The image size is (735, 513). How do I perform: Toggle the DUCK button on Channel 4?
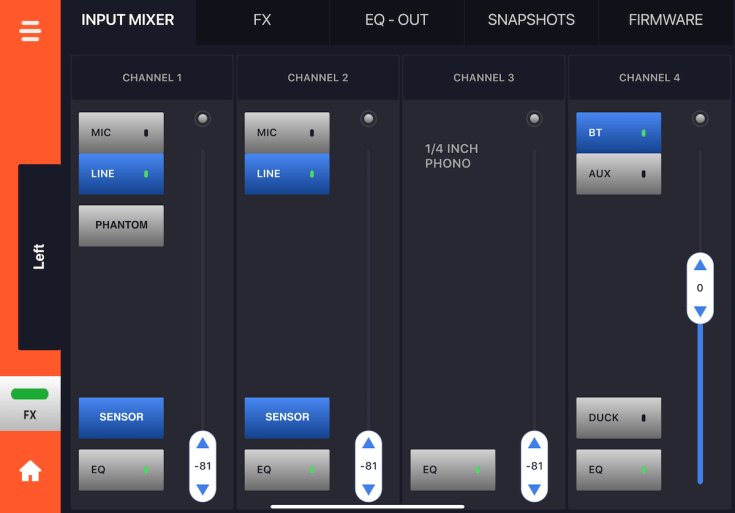click(618, 418)
